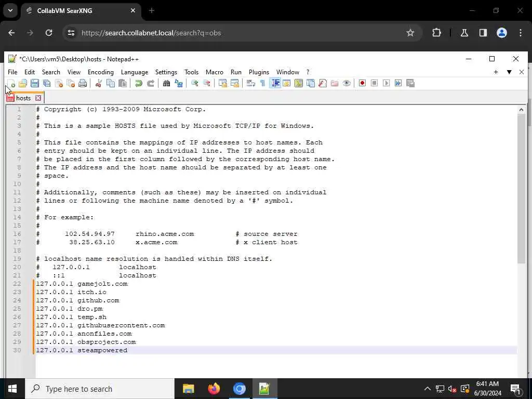Image resolution: width=532 pixels, height=399 pixels.
Task: Click the Save recorded macro icon
Action: pos(410,83)
